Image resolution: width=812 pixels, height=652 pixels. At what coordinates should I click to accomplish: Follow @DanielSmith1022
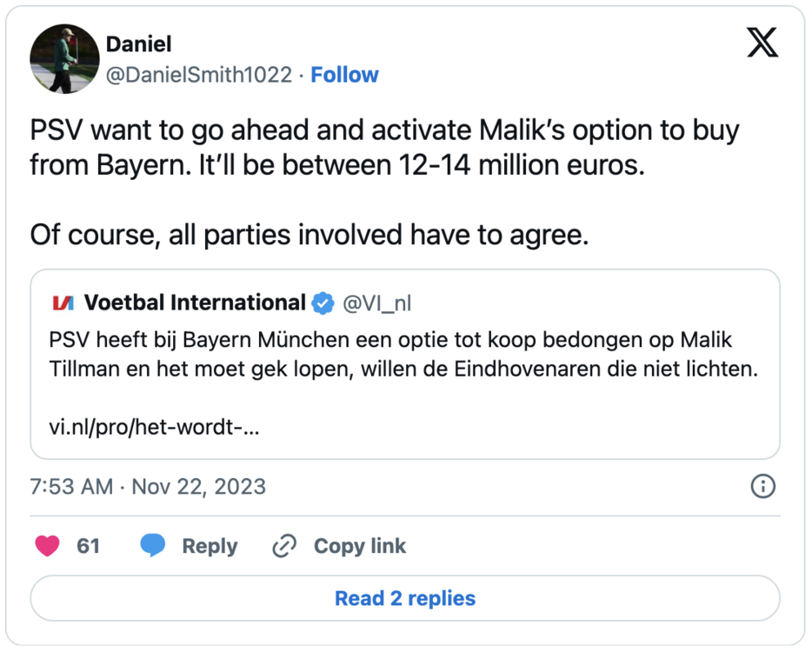344,75
